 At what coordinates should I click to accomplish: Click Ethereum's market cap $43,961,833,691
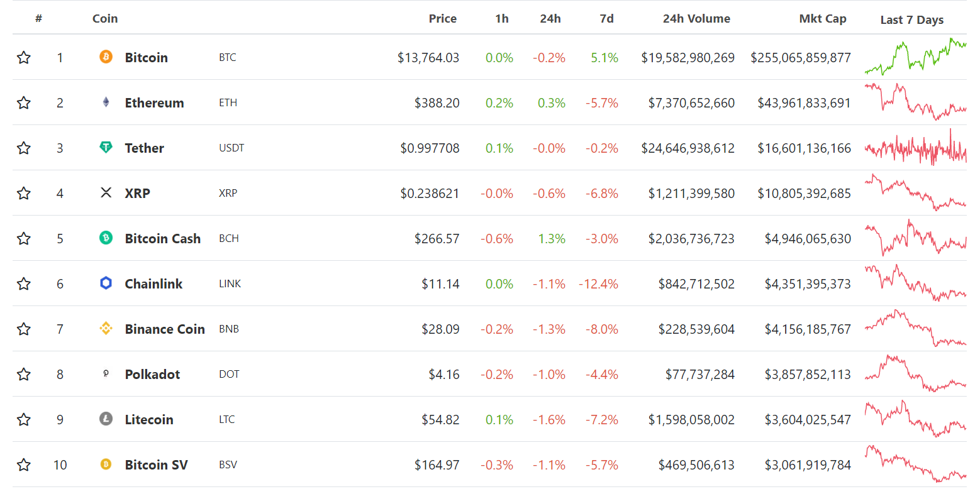[x=804, y=103]
